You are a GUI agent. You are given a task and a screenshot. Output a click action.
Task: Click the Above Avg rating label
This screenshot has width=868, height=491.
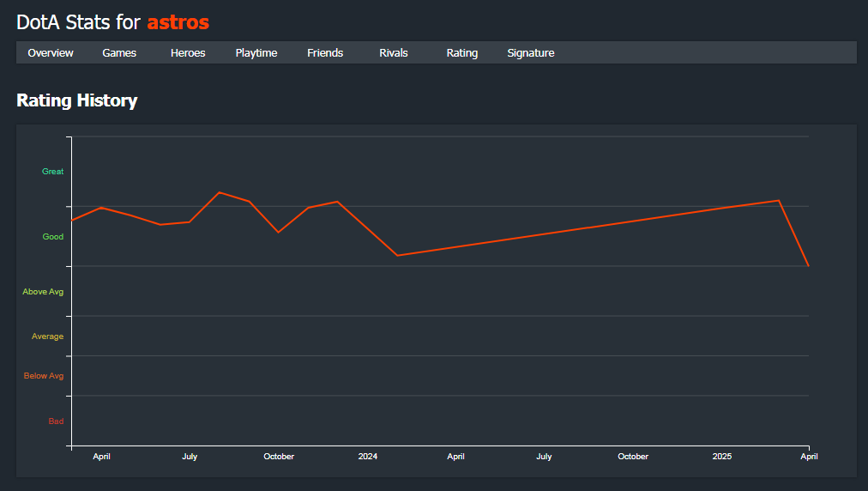coord(43,292)
